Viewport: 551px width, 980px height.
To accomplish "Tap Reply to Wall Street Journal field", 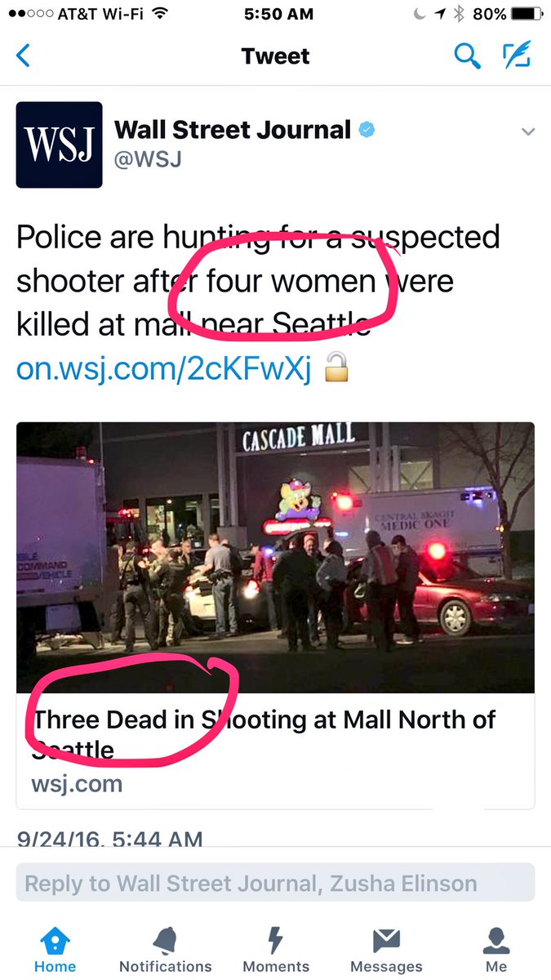I will coord(275,883).
